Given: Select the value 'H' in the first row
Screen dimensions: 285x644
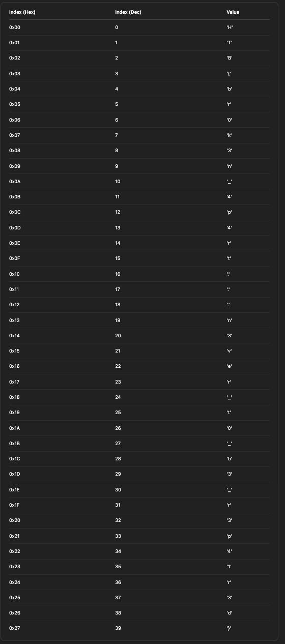Looking at the screenshot, I should point(230,27).
